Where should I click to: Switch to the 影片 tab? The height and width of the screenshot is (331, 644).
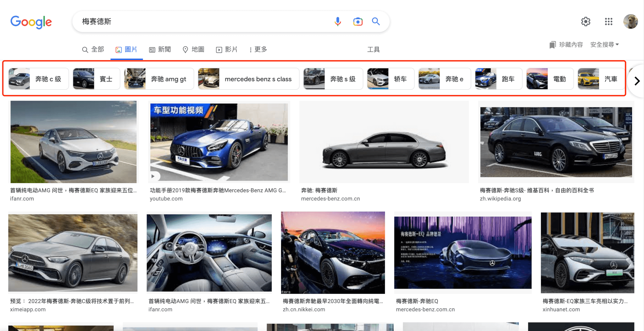[x=227, y=49]
